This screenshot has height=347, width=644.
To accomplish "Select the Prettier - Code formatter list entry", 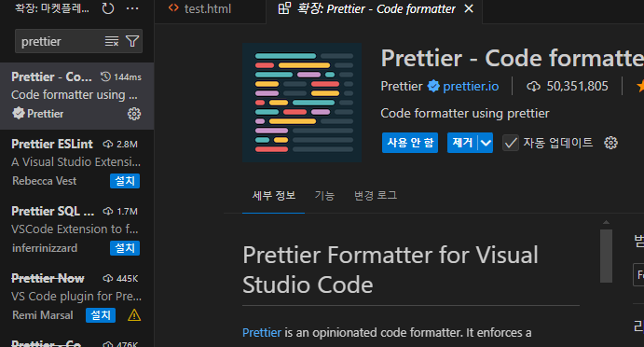I will 76,96.
